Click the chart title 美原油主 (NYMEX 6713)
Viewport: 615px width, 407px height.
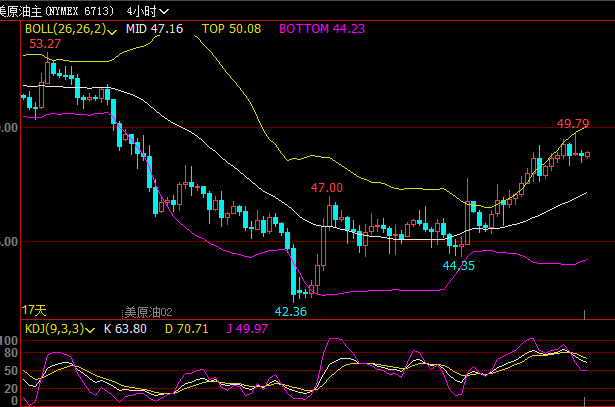click(x=56, y=11)
